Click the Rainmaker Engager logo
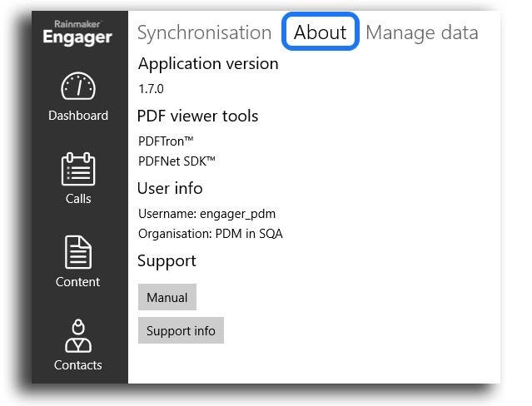 coord(77,33)
